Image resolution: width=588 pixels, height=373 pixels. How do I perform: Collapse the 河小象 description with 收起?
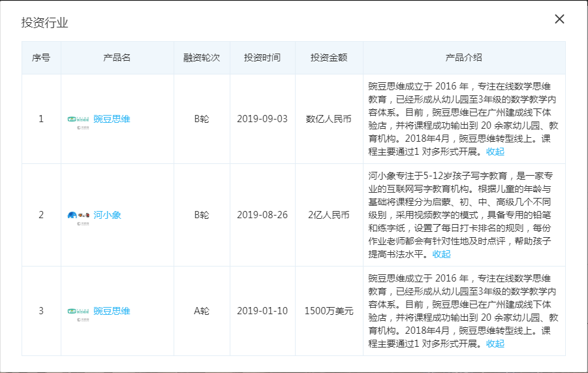tap(441, 254)
